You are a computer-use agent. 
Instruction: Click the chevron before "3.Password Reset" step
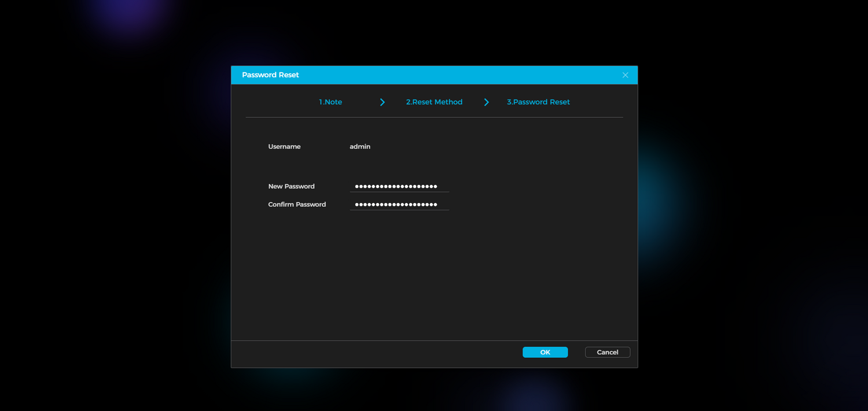(486, 102)
